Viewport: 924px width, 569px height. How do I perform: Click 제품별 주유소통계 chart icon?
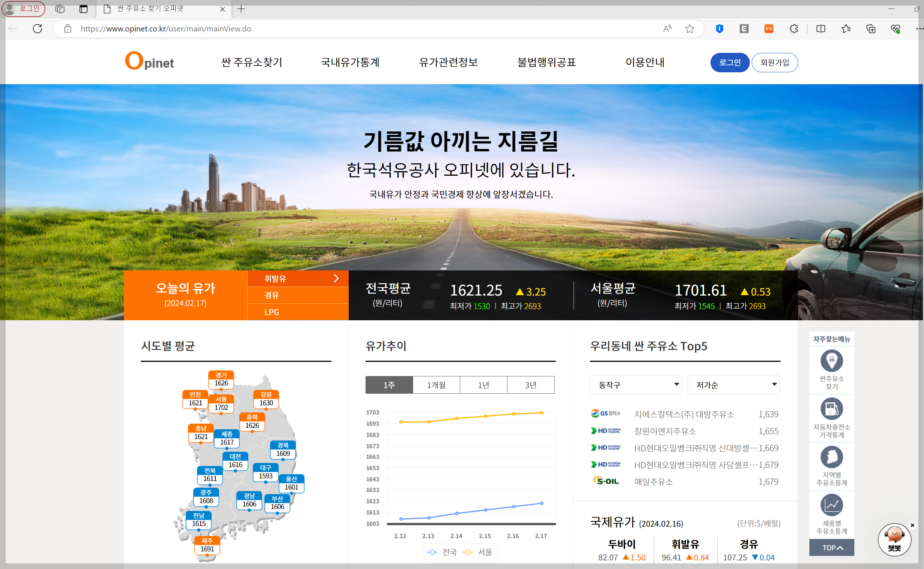tap(831, 505)
